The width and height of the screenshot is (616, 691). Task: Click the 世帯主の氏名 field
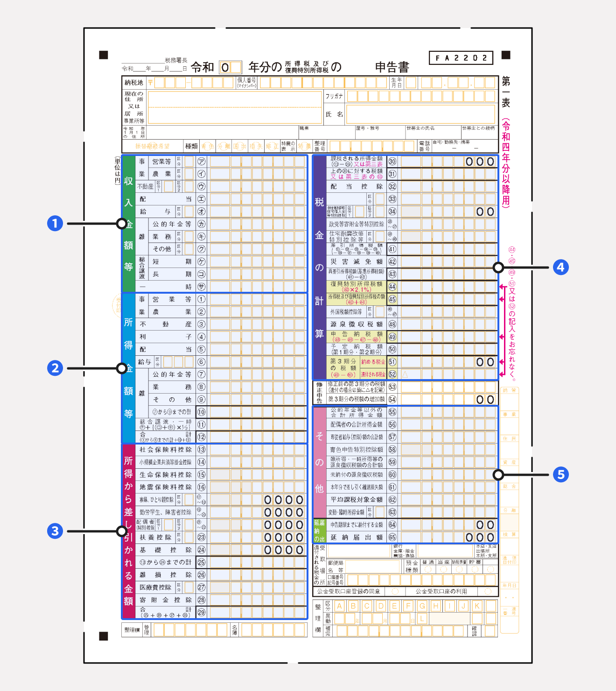tap(433, 133)
